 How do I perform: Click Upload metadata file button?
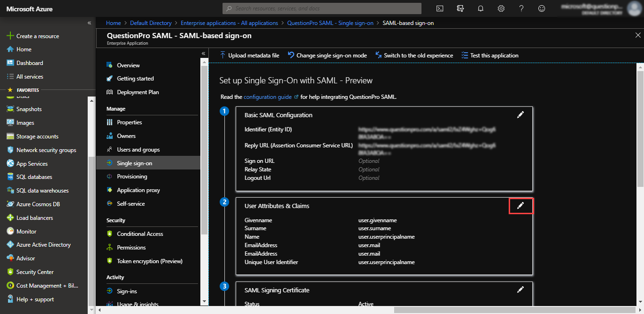click(249, 56)
